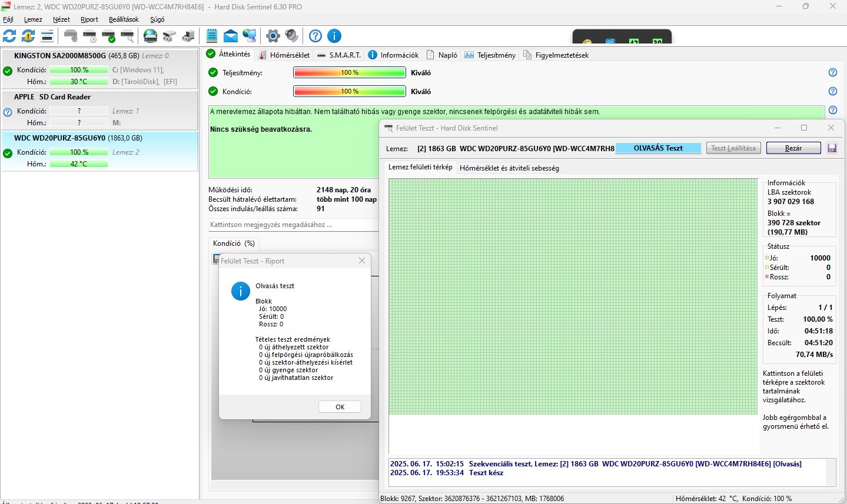847x504 pixels.
Task: Click the blue refresh arrows toolbar icon
Action: coord(9,36)
